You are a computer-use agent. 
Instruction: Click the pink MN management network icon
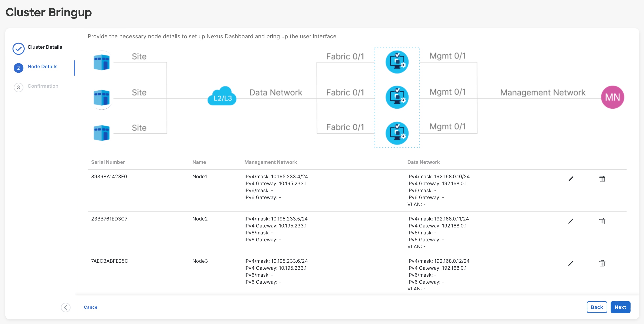point(612,97)
